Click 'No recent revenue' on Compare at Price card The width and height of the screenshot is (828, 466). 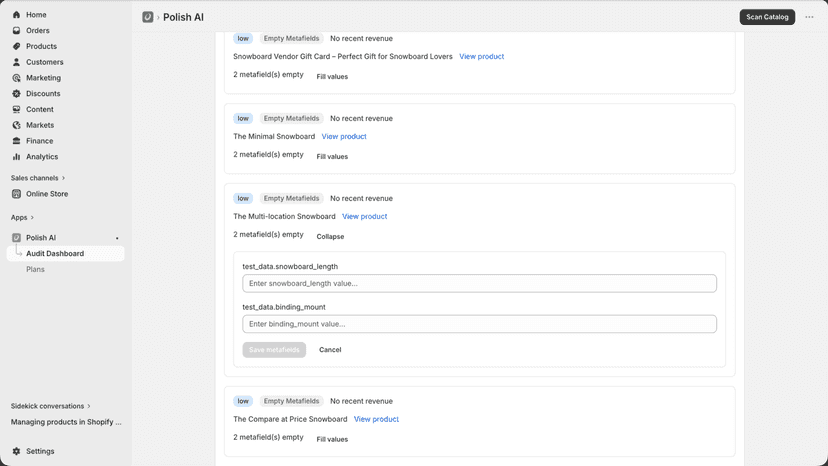click(361, 402)
